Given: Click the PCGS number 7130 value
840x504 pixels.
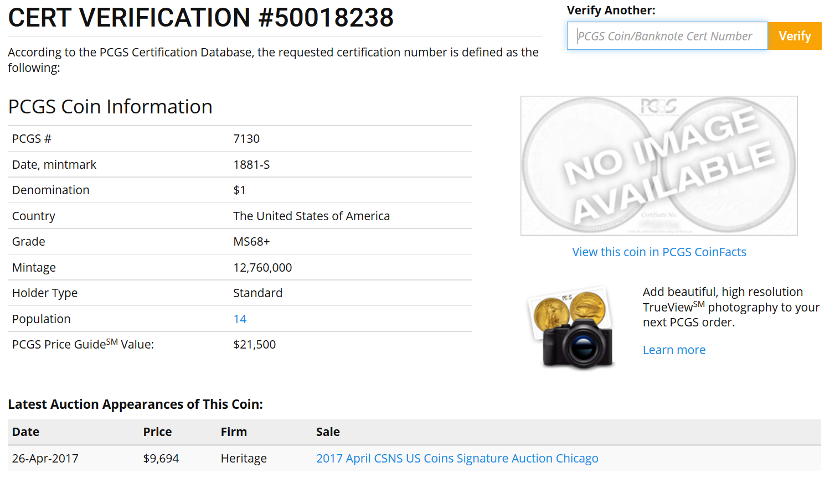Looking at the screenshot, I should pos(246,138).
